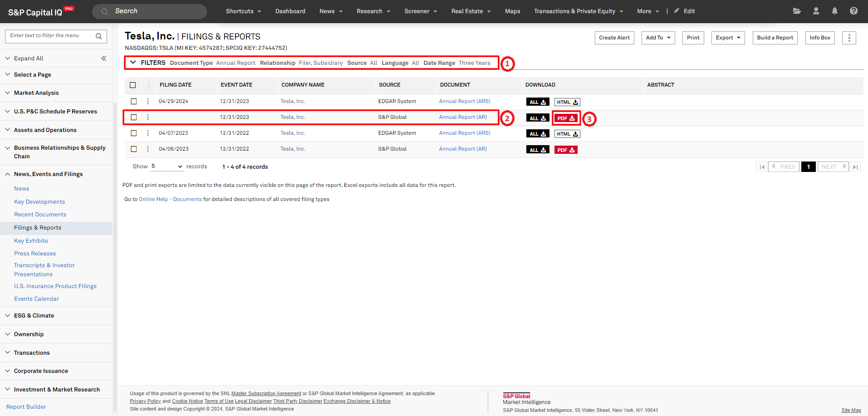Open Events Calendar sidebar link
This screenshot has width=868, height=416.
(36, 299)
